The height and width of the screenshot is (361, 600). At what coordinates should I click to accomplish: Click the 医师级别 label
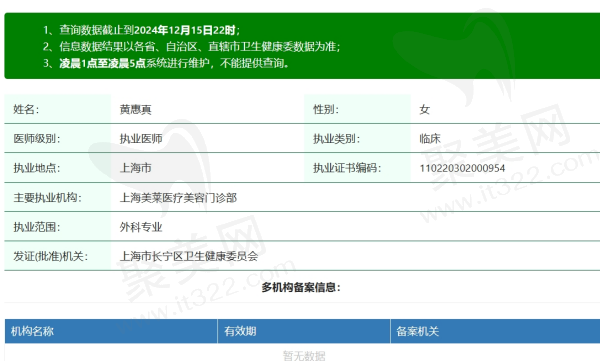coord(37,139)
